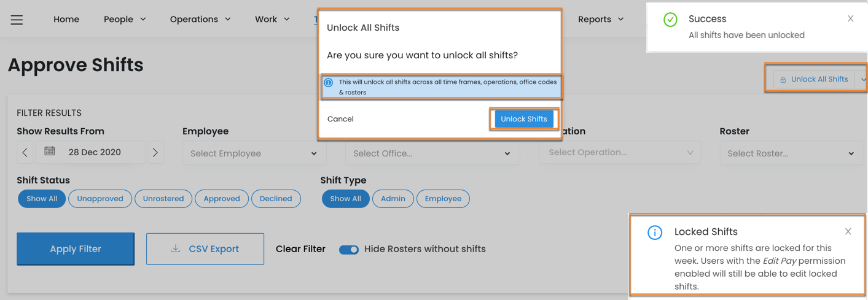Open the People menu
Screen dimensions: 868x300
coord(125,20)
